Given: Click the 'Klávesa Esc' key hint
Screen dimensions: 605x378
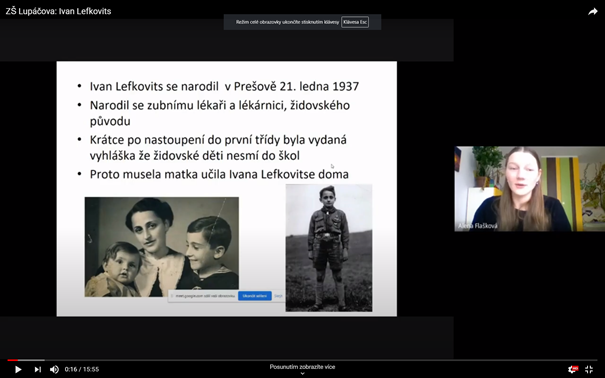Looking at the screenshot, I should [355, 22].
